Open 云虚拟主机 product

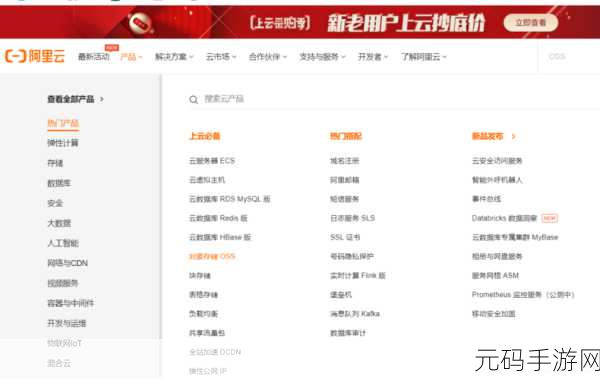point(207,180)
